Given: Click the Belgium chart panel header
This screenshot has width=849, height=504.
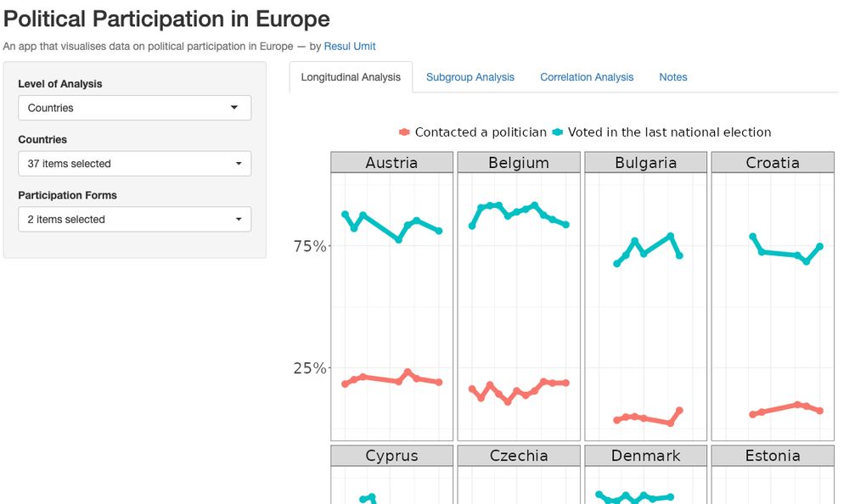Looking at the screenshot, I should coord(519,163).
